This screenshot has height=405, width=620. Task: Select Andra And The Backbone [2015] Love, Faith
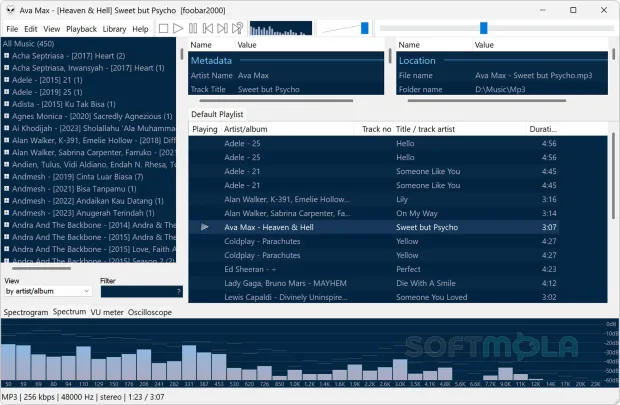click(x=94, y=249)
